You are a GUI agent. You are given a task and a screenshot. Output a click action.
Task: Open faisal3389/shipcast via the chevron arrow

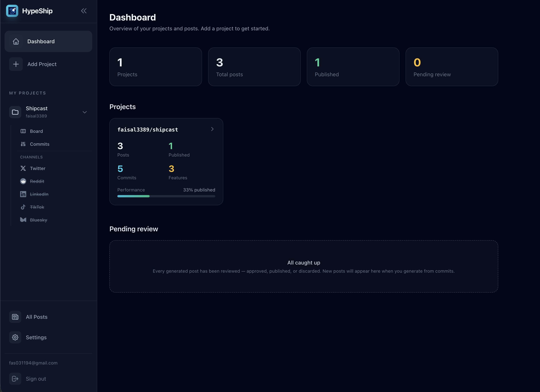(212, 129)
